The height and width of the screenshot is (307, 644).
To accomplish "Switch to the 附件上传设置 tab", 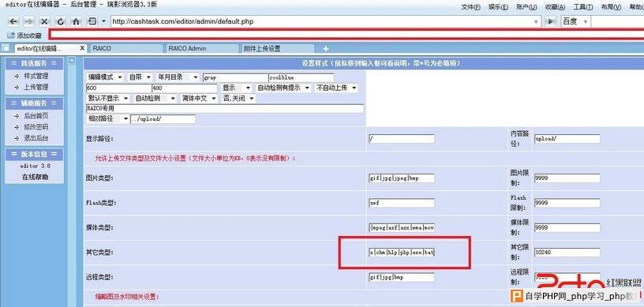I will point(277,48).
